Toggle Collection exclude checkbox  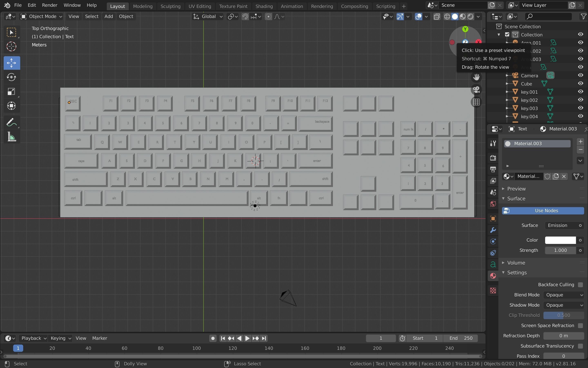pyautogui.click(x=507, y=35)
